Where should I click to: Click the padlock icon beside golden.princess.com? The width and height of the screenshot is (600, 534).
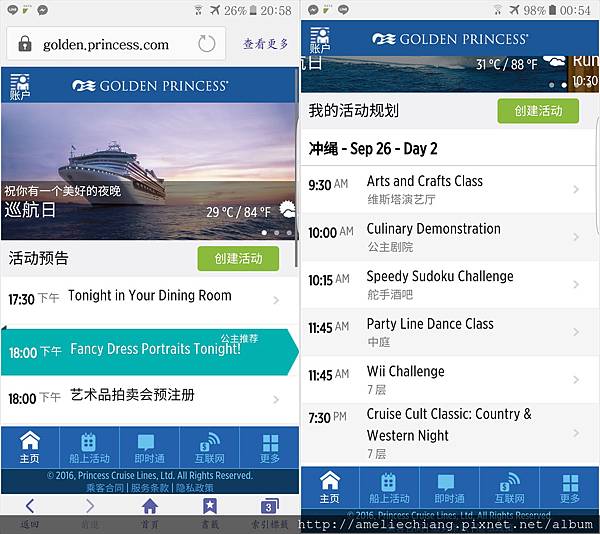pos(25,44)
